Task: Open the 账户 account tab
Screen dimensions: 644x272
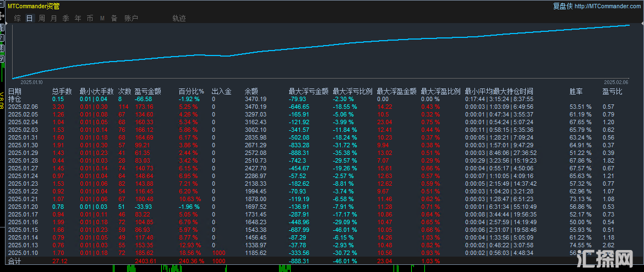Action: [131, 18]
